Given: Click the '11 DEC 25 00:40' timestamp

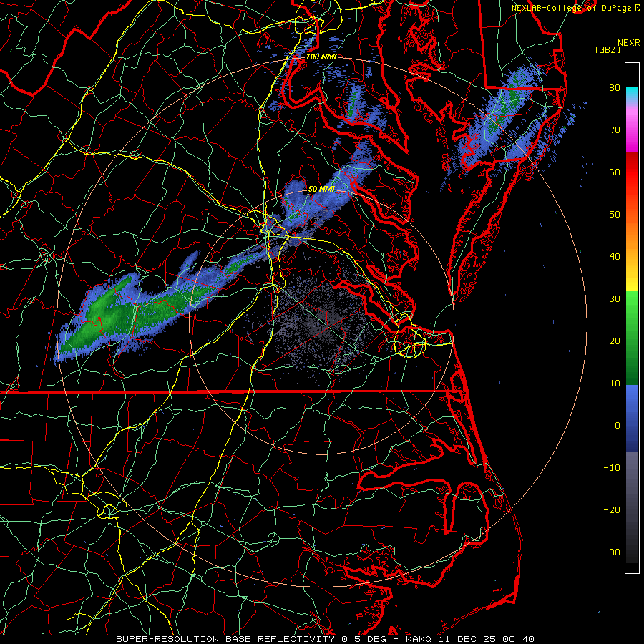Looking at the screenshot, I should [487, 639].
